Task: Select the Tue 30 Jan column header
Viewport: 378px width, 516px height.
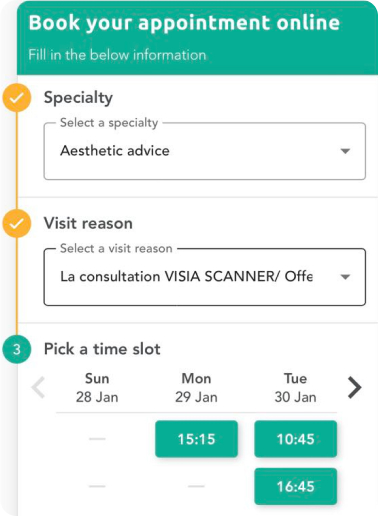Action: point(296,388)
